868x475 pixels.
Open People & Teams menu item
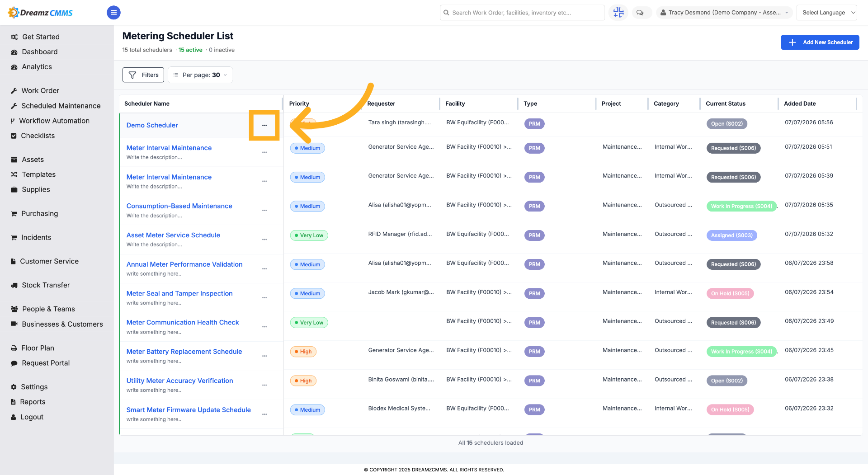pyautogui.click(x=49, y=309)
